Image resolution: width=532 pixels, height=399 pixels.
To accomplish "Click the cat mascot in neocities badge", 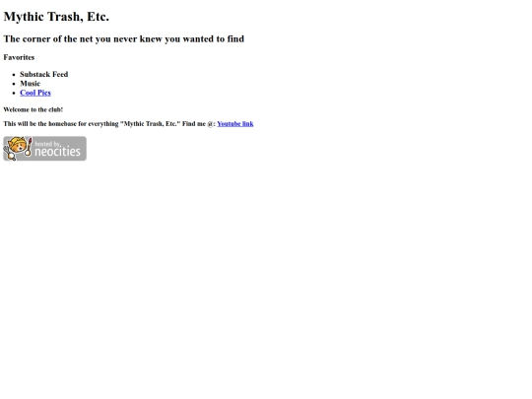I will click(x=16, y=148).
